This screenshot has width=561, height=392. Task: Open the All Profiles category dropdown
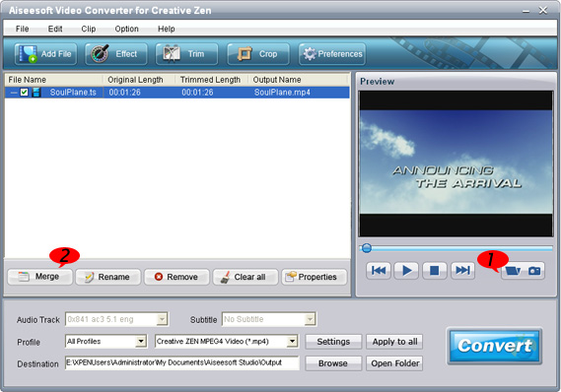point(141,341)
